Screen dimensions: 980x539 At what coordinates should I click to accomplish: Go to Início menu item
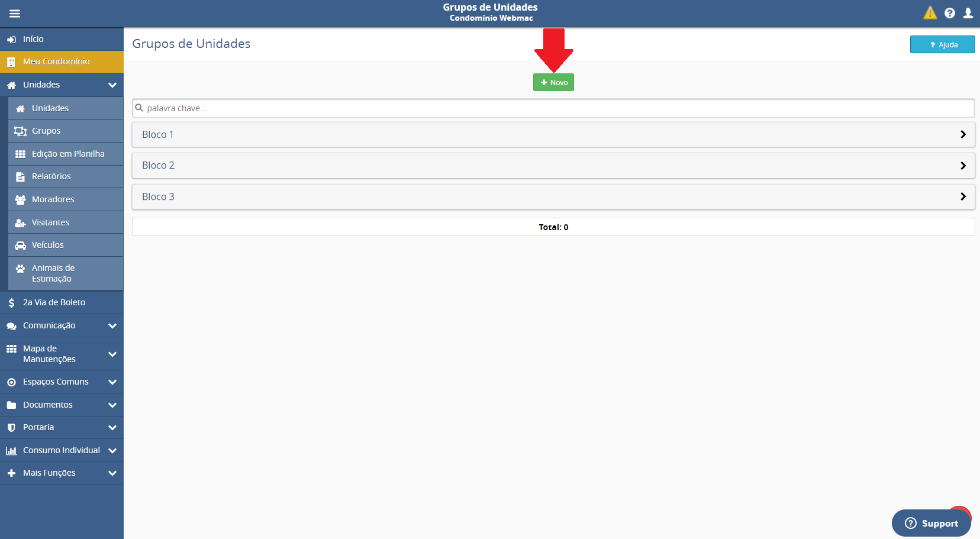tap(62, 39)
